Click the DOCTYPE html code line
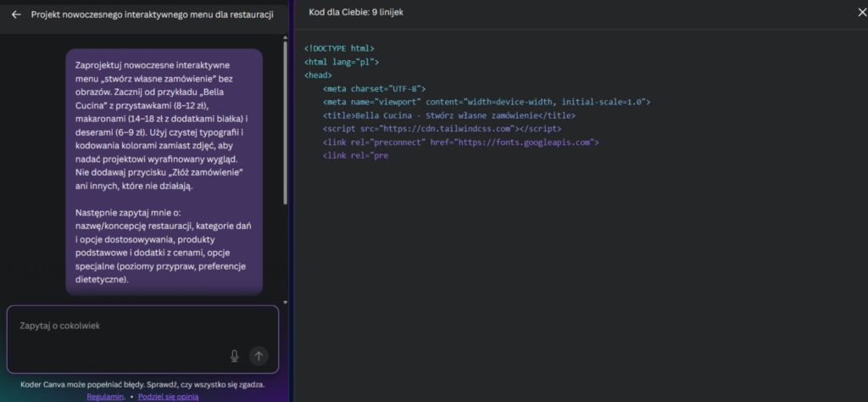868x402 pixels. click(339, 49)
